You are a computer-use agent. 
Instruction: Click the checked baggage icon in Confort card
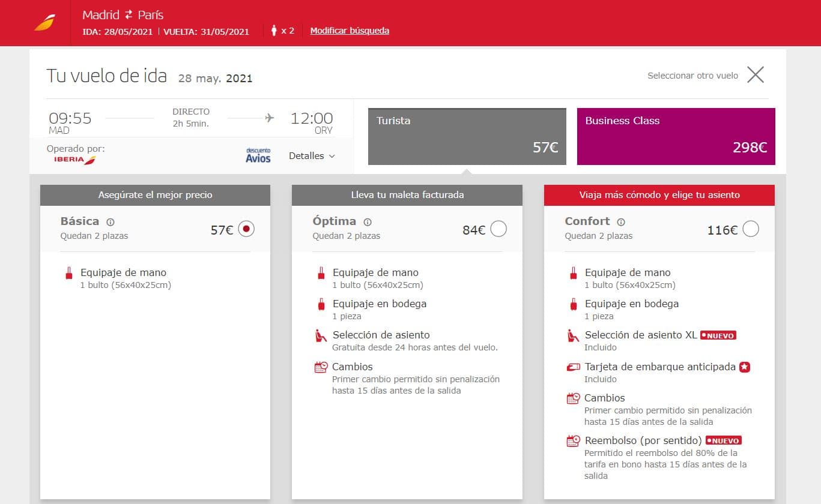pyautogui.click(x=573, y=305)
